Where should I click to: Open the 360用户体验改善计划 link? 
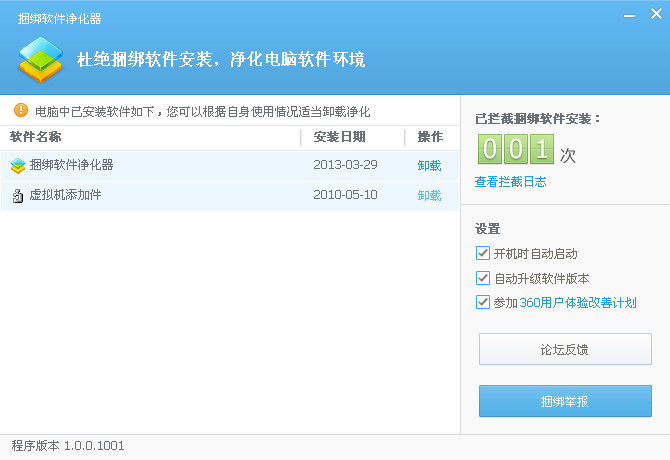(x=578, y=303)
